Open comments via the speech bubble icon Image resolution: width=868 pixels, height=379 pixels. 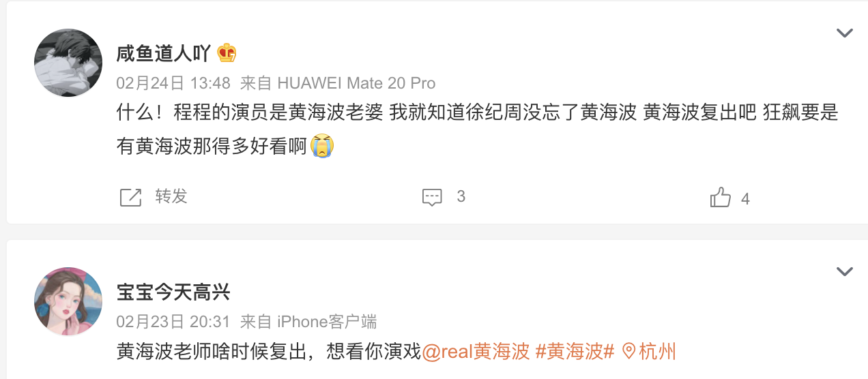coord(433,197)
